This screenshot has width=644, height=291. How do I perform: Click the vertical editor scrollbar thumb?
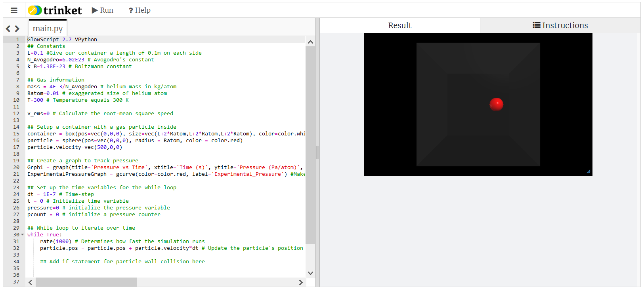pyautogui.click(x=310, y=145)
